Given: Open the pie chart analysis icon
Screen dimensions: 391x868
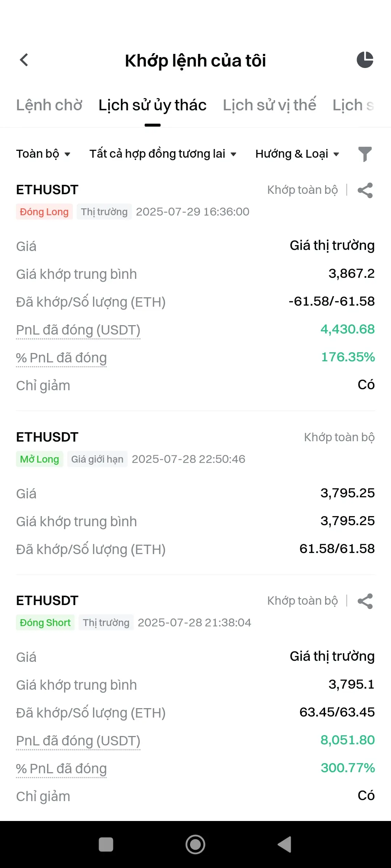Looking at the screenshot, I should tap(365, 60).
